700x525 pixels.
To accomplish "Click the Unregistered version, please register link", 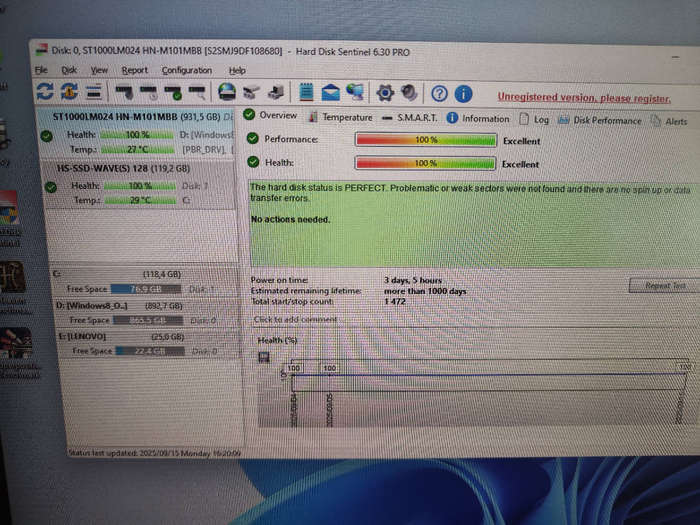I will point(584,98).
